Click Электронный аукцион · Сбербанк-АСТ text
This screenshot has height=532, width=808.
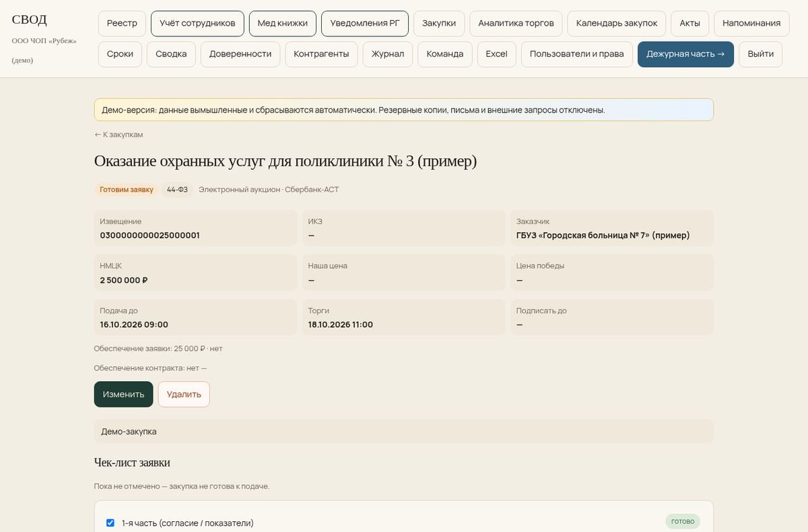[269, 190]
